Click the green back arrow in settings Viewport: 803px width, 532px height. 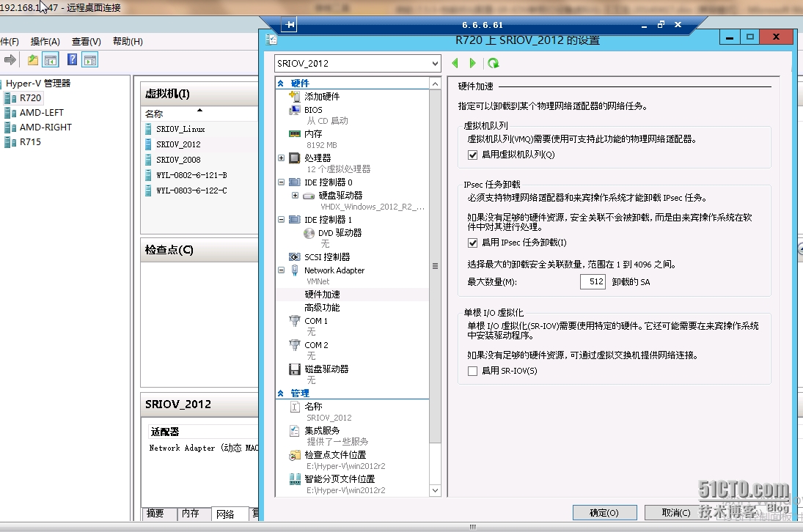click(x=455, y=64)
